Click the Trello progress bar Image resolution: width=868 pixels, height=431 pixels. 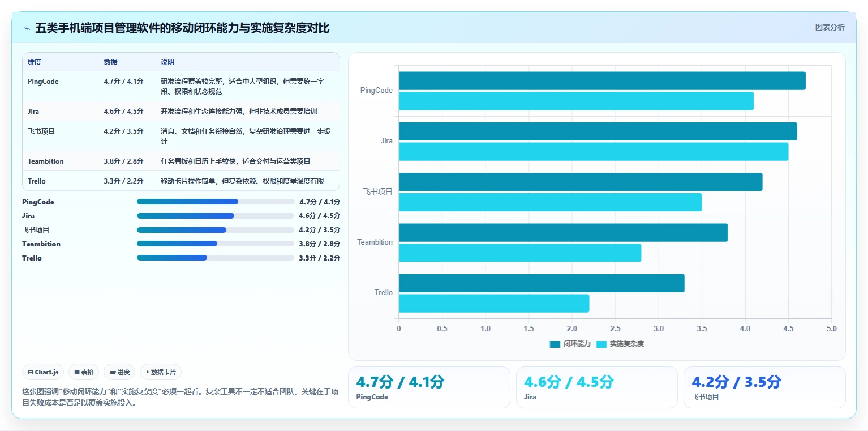(216, 258)
